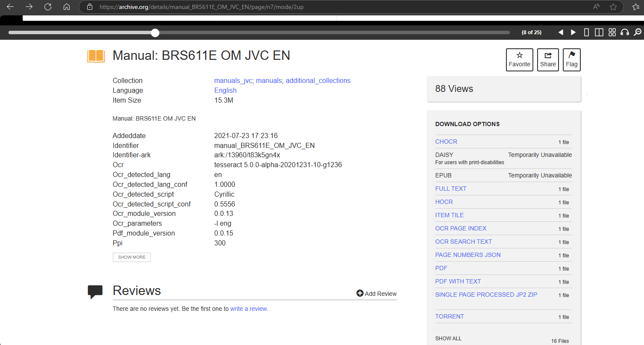Download the CHOCR file
This screenshot has height=345, width=644.
446,142
